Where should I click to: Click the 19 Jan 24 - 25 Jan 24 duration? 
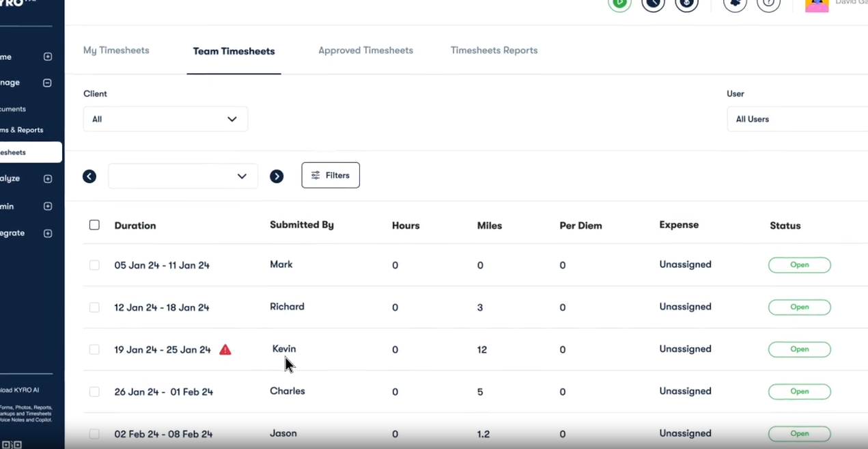click(x=163, y=350)
